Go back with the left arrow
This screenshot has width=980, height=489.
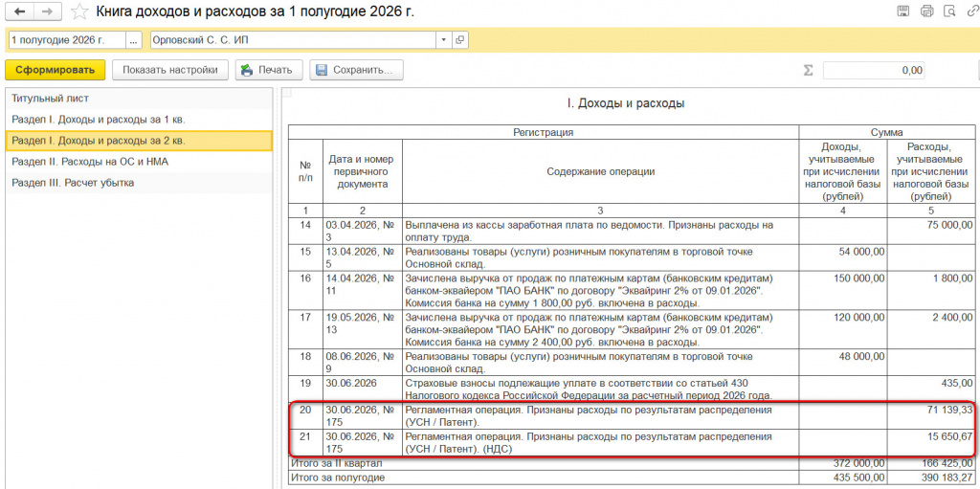[19, 11]
